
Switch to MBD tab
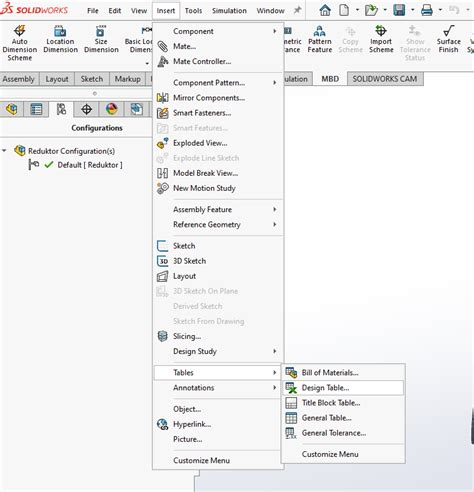(x=330, y=79)
